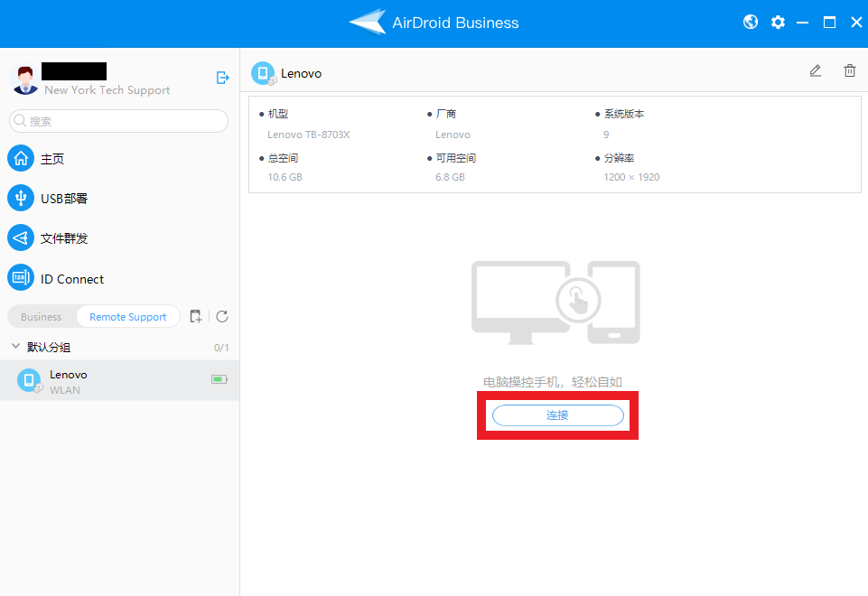Open settings gear in title bar
Screen dimensions: 868x596
[778, 23]
